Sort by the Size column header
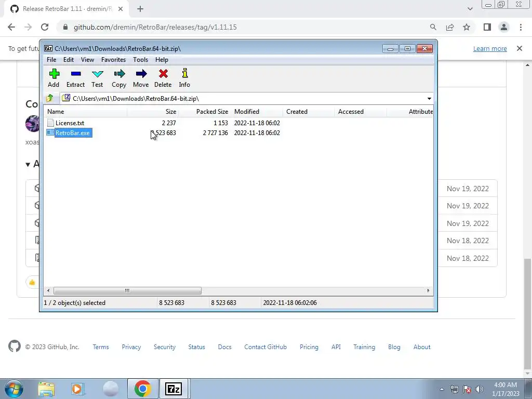Screen dimensions: 532x399 coord(153,112)
